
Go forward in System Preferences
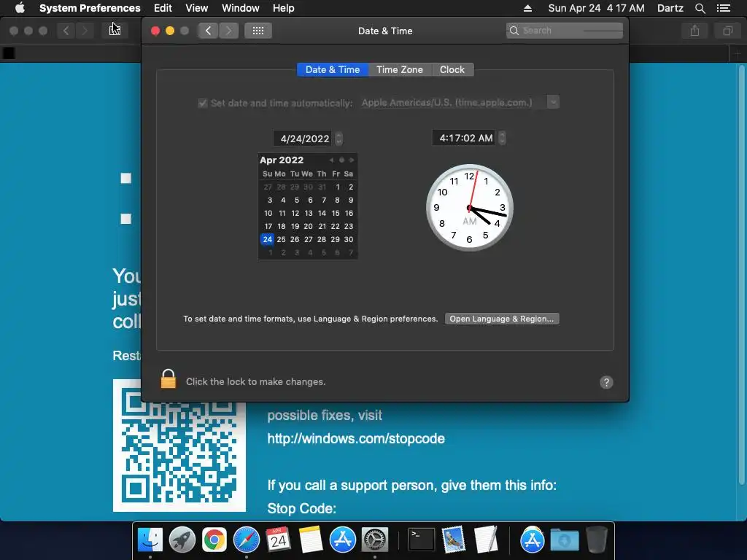pos(228,31)
